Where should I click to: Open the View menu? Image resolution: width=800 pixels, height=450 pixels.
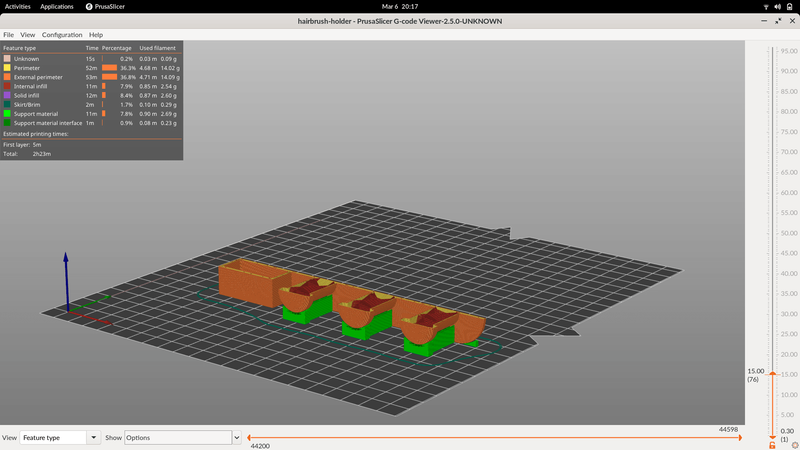tap(28, 35)
